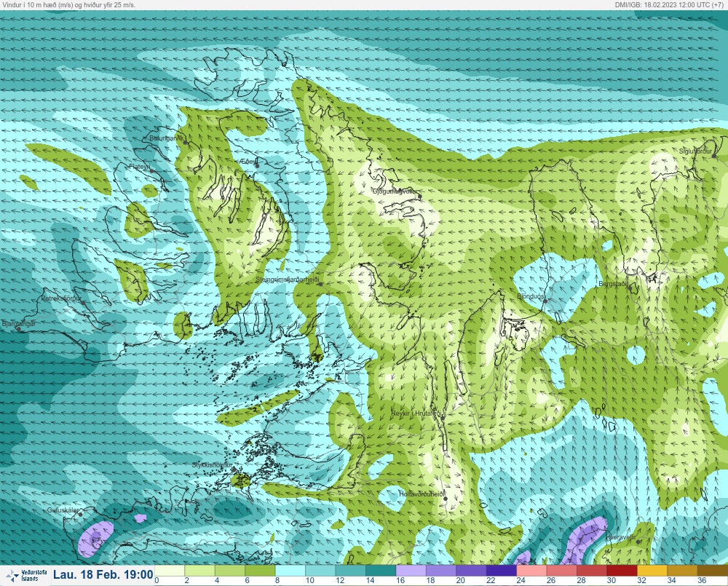Click the Blönduós station label
The width and height of the screenshot is (728, 586).
[531, 296]
